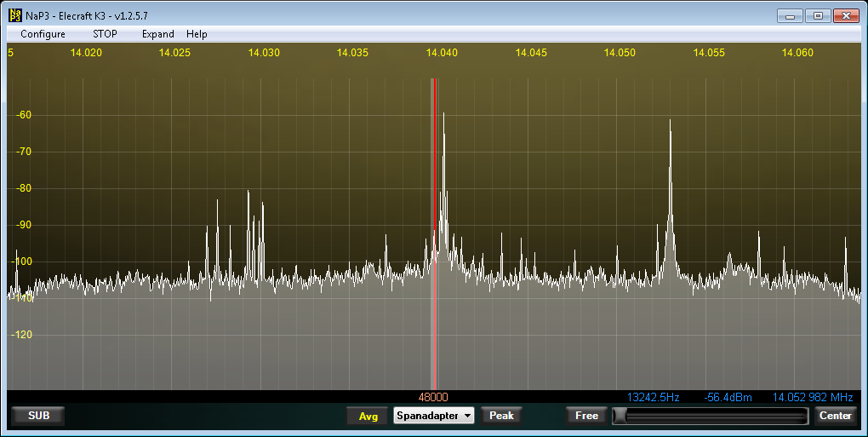Screen dimensions: 868x437
Task: Open the Help menu
Action: pyautogui.click(x=197, y=34)
